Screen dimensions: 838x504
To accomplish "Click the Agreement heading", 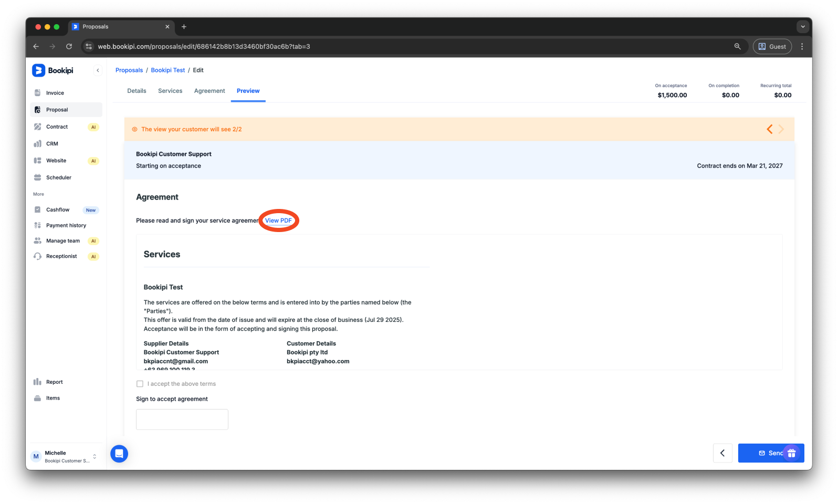I will (157, 197).
